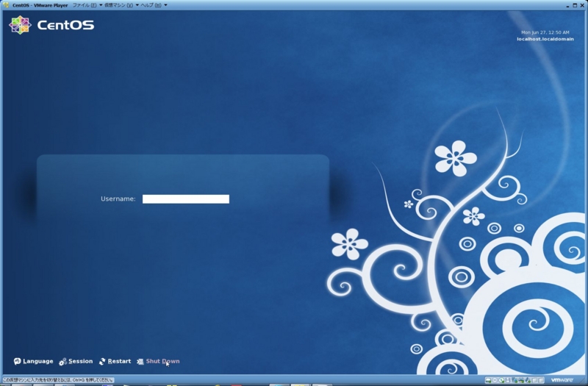Click the floppy drive status icon

508,380
